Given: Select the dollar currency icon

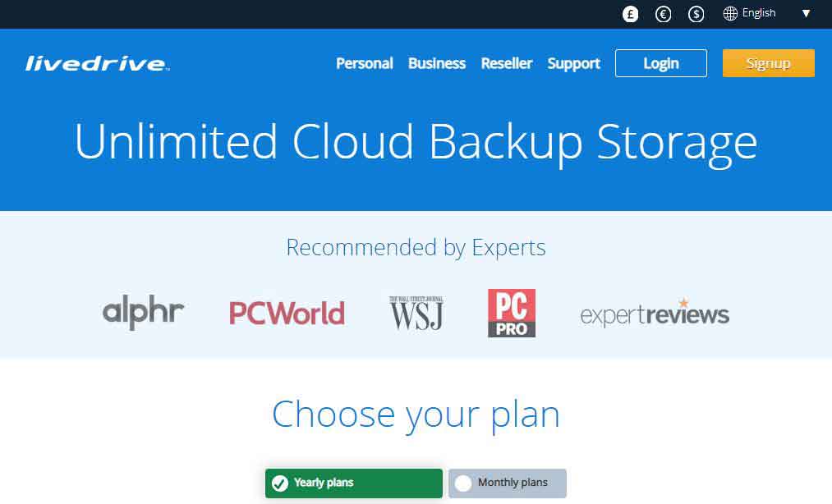Looking at the screenshot, I should (x=696, y=14).
